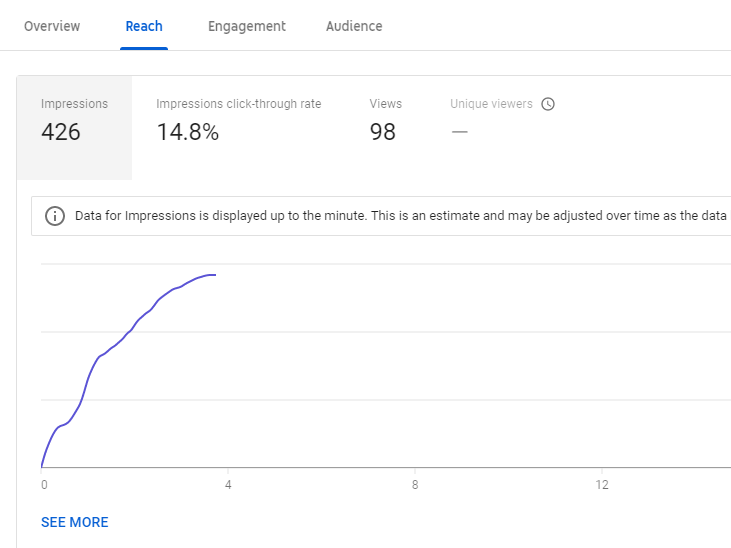The height and width of the screenshot is (548, 731).
Task: Choose the Unique viewers metric label
Action: coord(491,104)
